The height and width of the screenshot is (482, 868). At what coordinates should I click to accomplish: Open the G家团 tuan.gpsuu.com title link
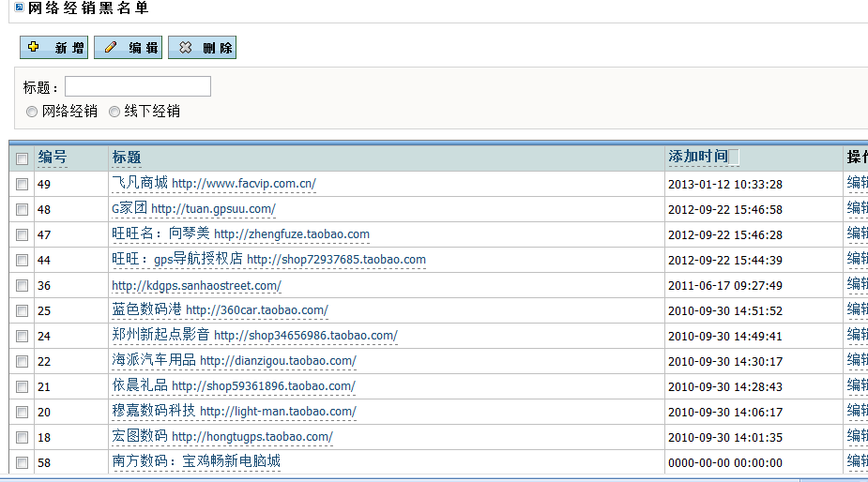(193, 208)
